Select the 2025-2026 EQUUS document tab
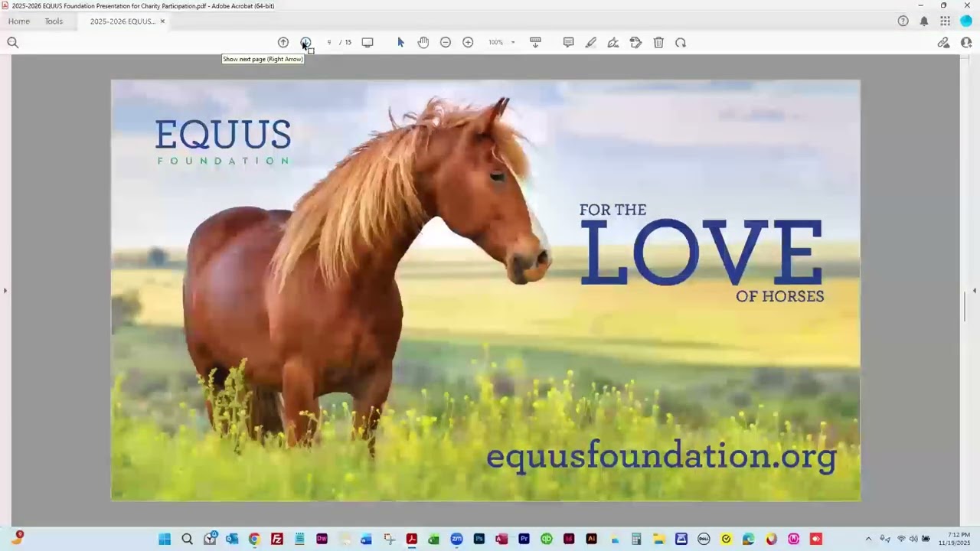 122,21
